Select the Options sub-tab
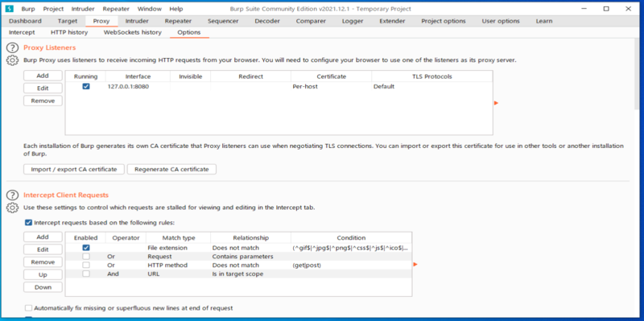The width and height of the screenshot is (644, 321). point(189,32)
